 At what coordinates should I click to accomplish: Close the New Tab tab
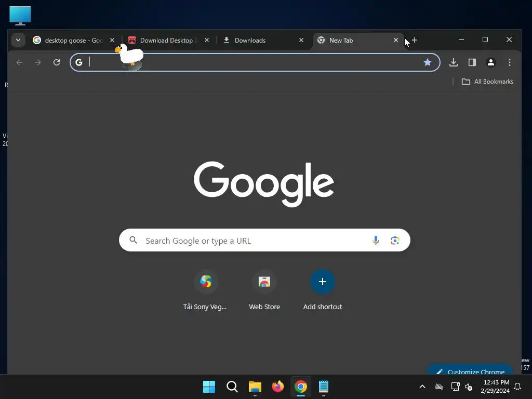coord(395,40)
